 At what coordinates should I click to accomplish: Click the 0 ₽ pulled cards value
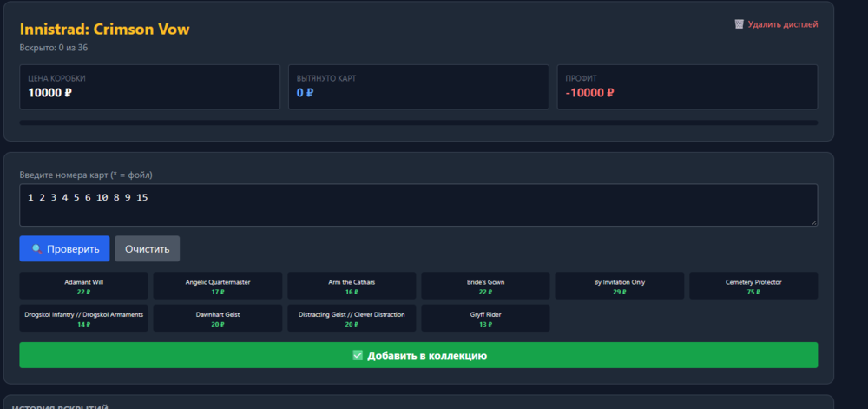click(x=305, y=93)
